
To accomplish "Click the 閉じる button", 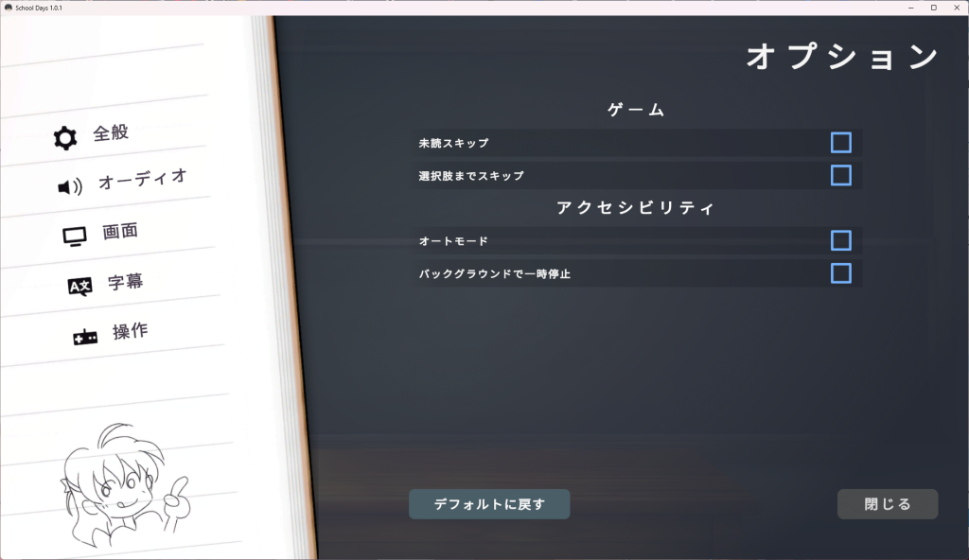I will point(887,504).
